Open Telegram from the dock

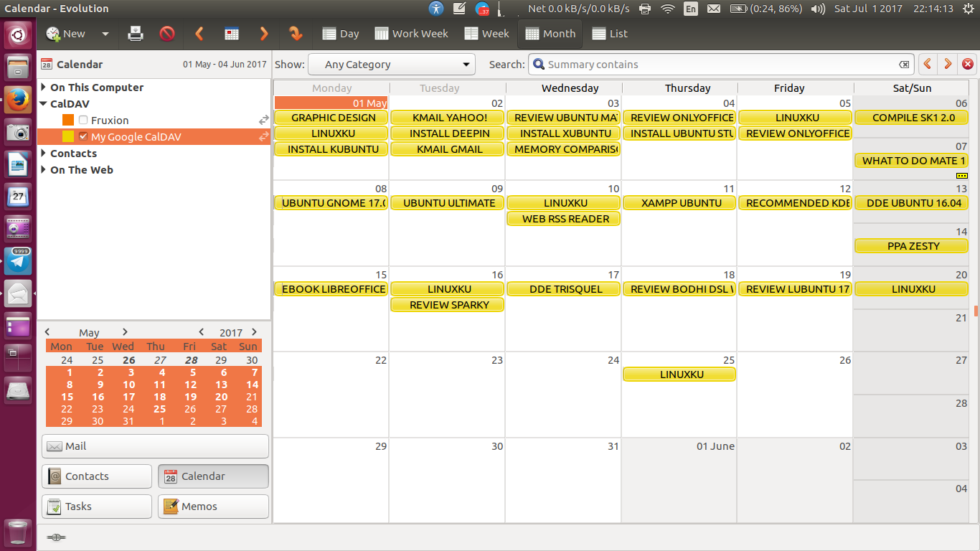[19, 260]
